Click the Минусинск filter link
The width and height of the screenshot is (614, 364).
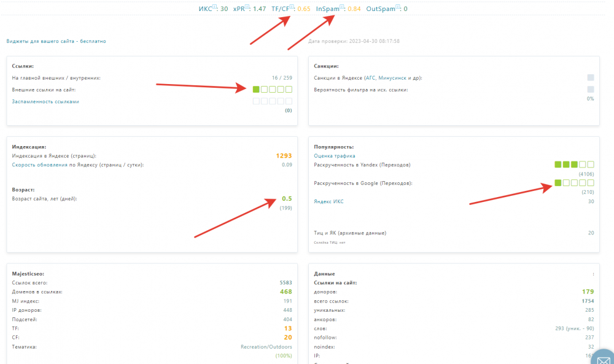coord(392,78)
